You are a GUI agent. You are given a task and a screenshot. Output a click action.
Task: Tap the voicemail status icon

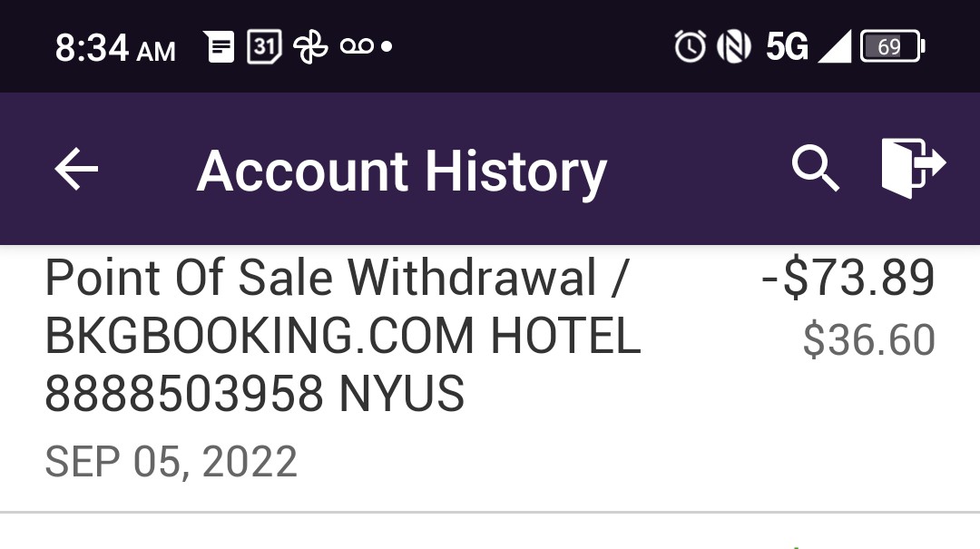click(357, 46)
